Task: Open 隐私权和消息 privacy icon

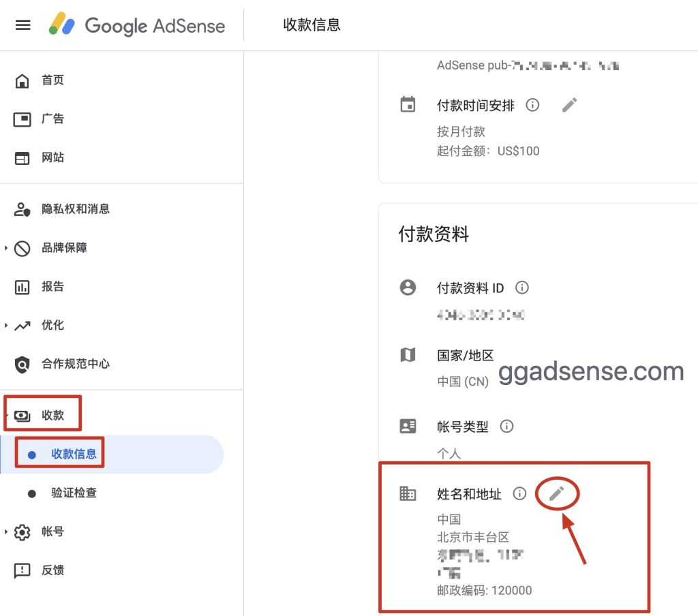Action: (22, 209)
